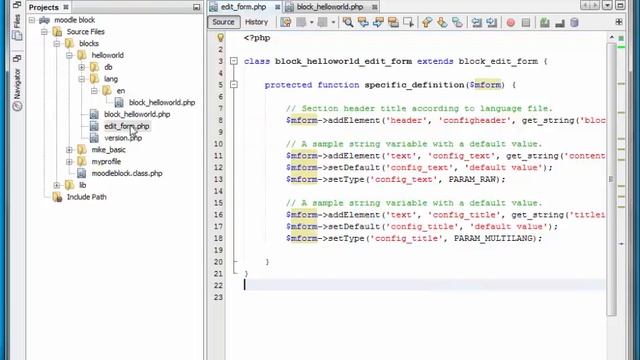Toggle Rectangular Selection icon
This screenshot has width=640, height=360.
(408, 22)
